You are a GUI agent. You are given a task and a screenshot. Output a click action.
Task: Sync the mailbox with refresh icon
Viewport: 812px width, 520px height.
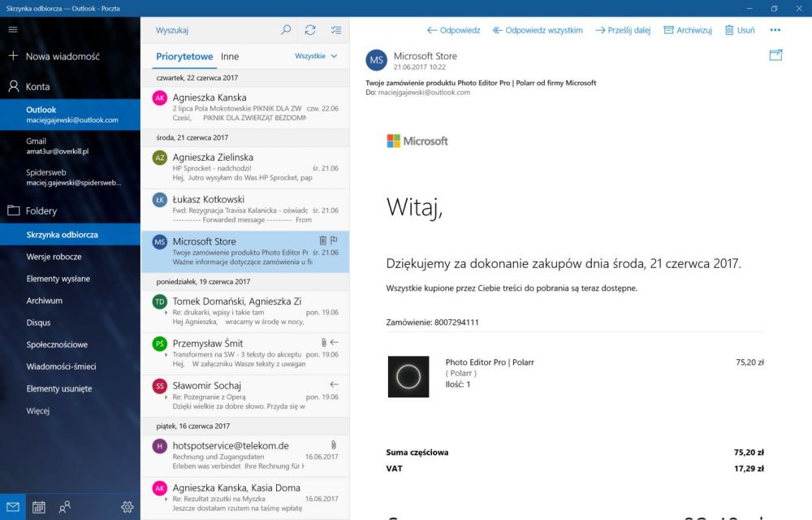(x=310, y=30)
